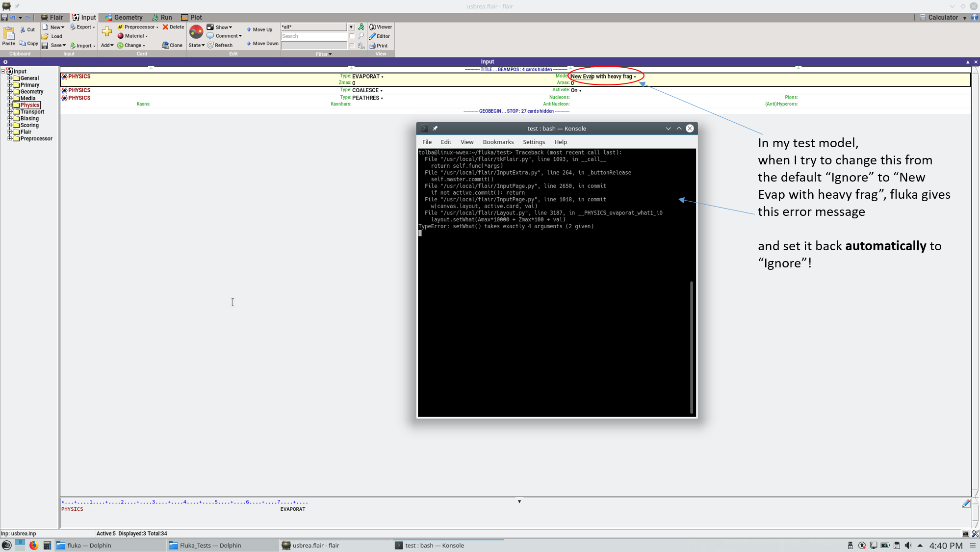Switch to the Flair tab
Viewport: 980px width, 552px height.
tap(52, 17)
